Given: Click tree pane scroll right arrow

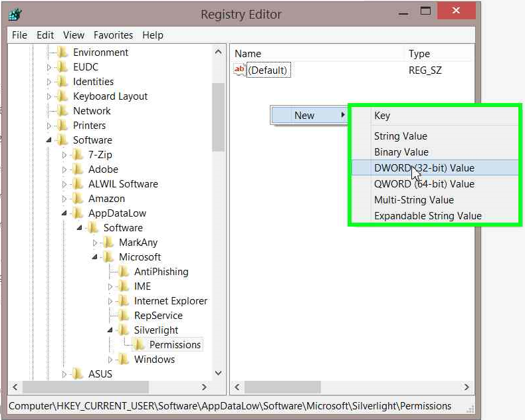Looking at the screenshot, I should coord(204,387).
